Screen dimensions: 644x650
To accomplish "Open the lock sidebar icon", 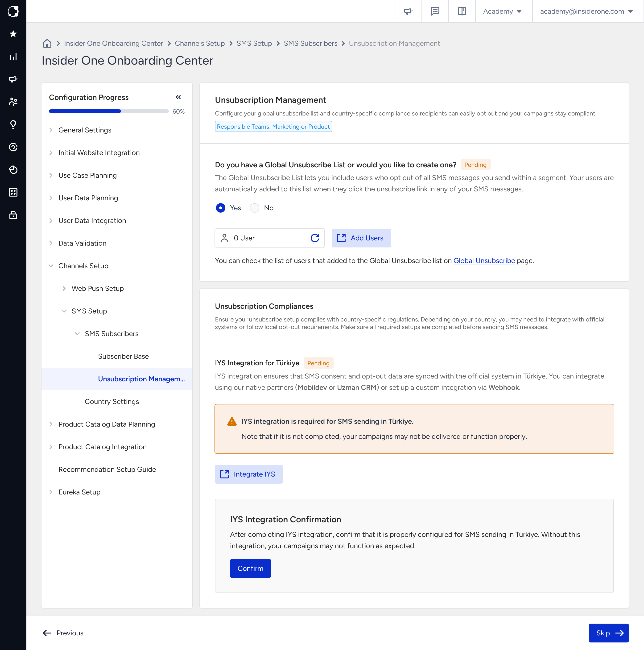I will click(13, 215).
